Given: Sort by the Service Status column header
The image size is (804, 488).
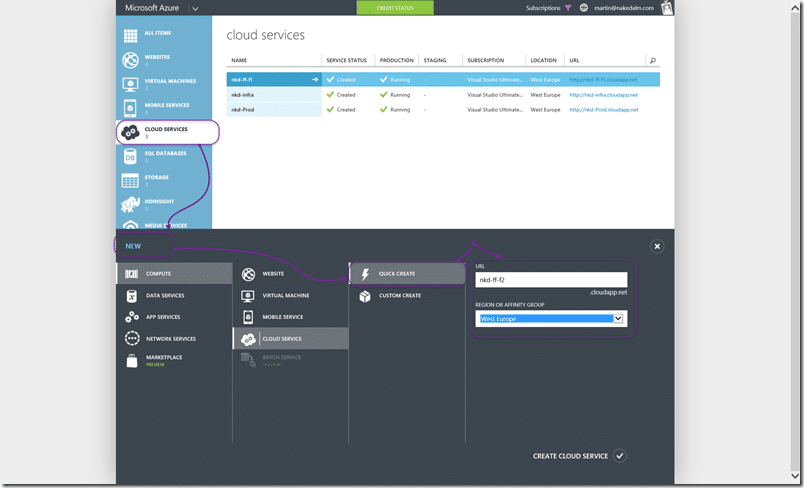Looking at the screenshot, I should 347,60.
